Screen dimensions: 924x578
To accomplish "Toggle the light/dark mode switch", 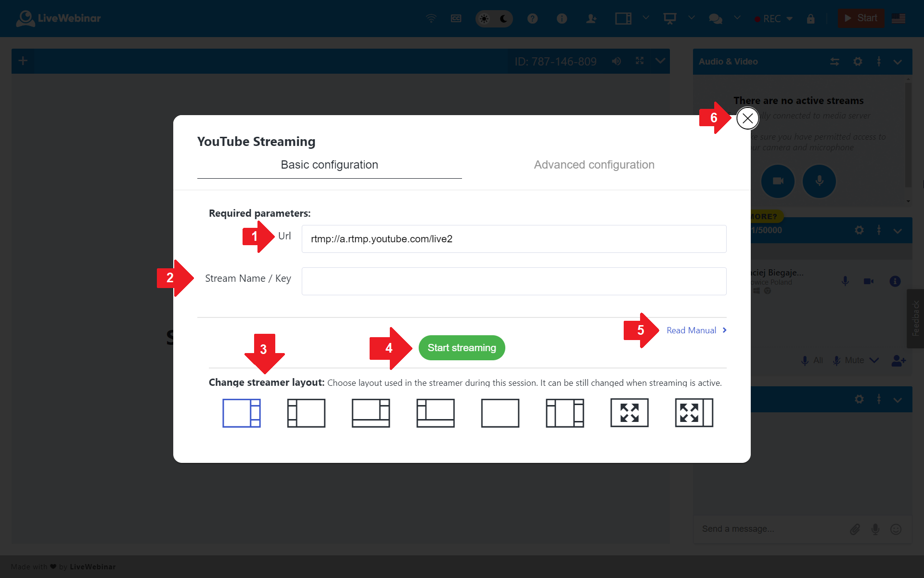I will coord(494,19).
